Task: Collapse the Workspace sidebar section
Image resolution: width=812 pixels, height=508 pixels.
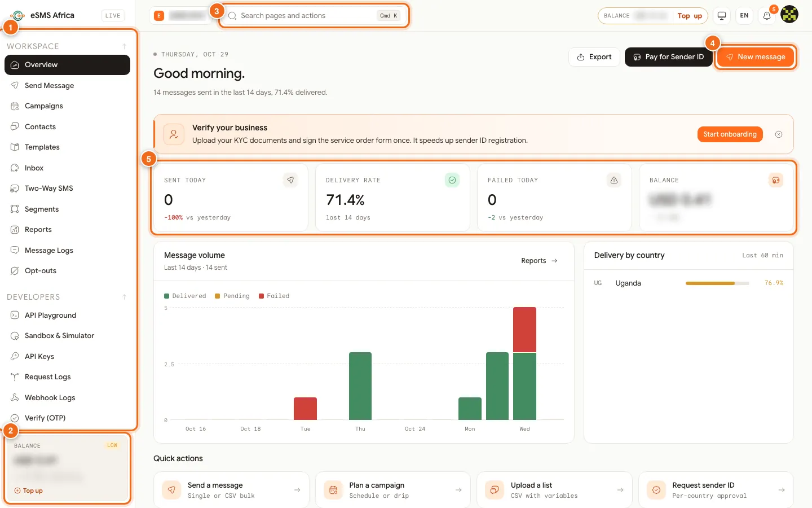Action: click(124, 46)
